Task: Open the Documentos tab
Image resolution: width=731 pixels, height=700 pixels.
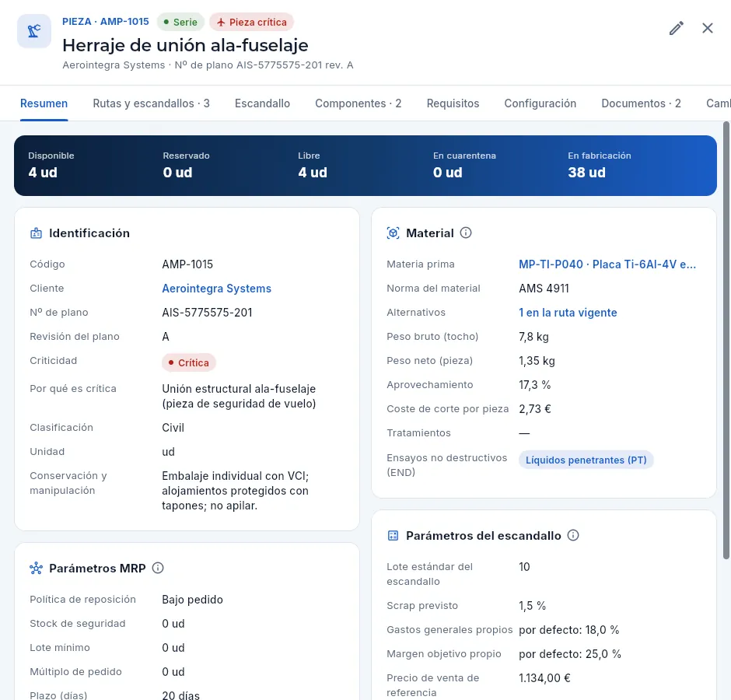Action: (641, 103)
